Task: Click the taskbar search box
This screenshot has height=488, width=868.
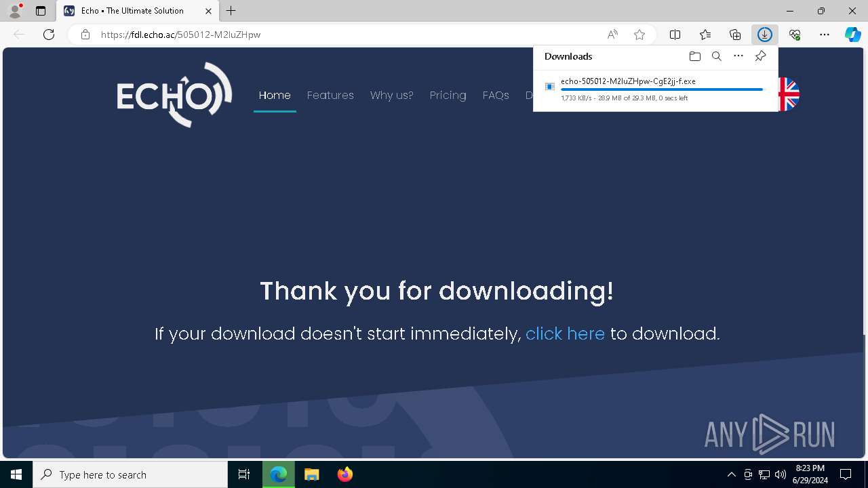Action: click(130, 474)
